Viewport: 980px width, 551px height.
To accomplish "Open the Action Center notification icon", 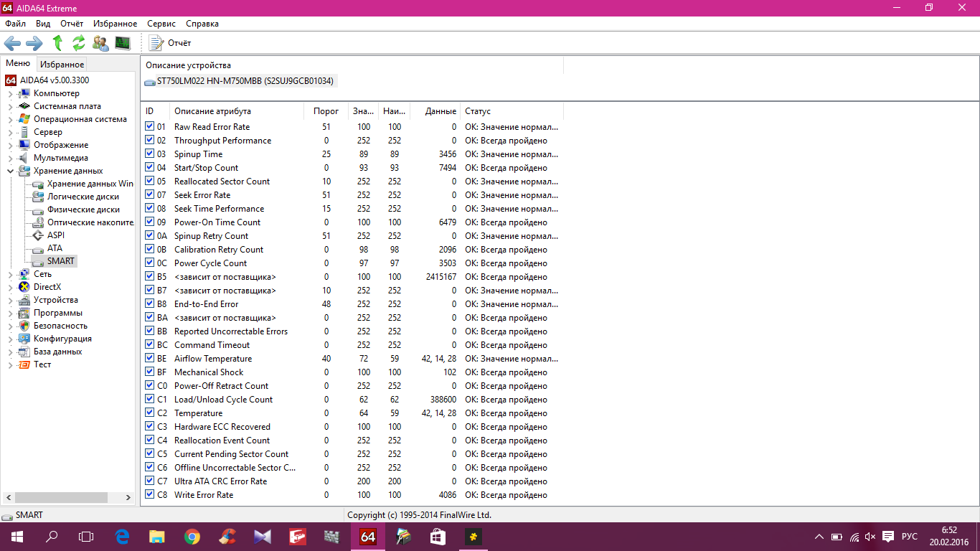I will [887, 537].
